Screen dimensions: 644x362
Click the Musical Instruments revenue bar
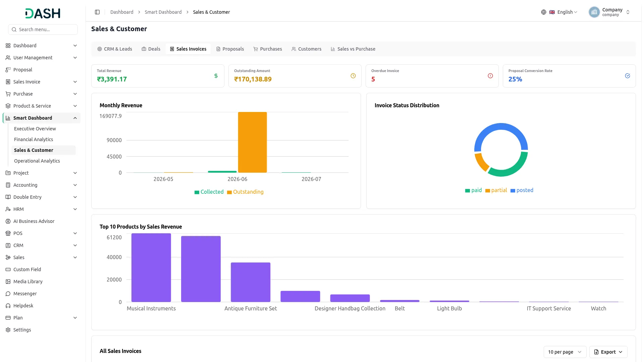click(x=151, y=267)
